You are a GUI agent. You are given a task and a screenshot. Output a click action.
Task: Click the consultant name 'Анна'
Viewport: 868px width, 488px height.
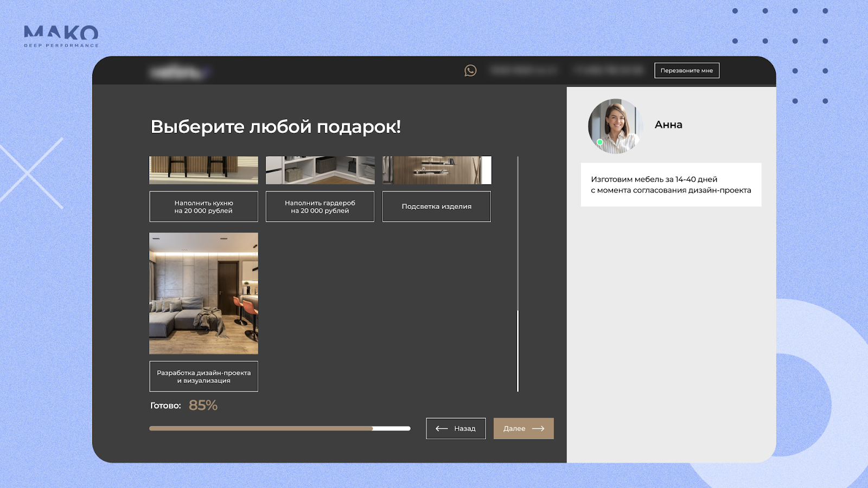pyautogui.click(x=668, y=125)
